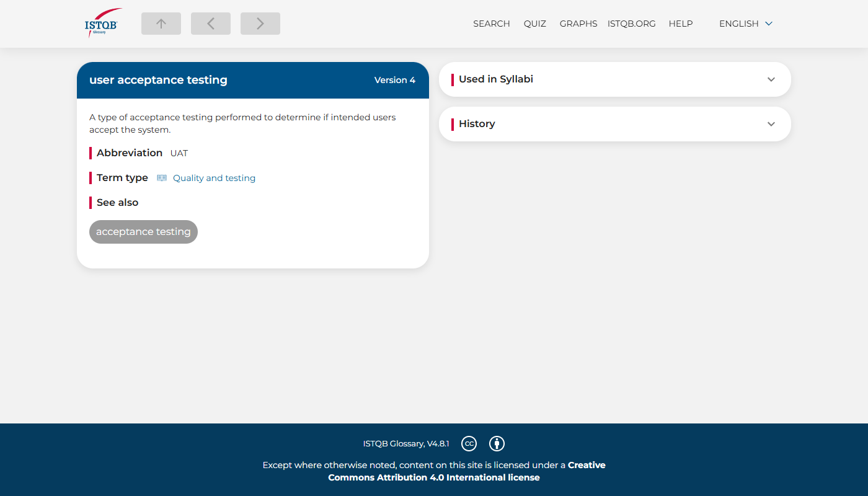This screenshot has height=496, width=868.
Task: Go forward with the right arrow button
Action: tap(260, 24)
